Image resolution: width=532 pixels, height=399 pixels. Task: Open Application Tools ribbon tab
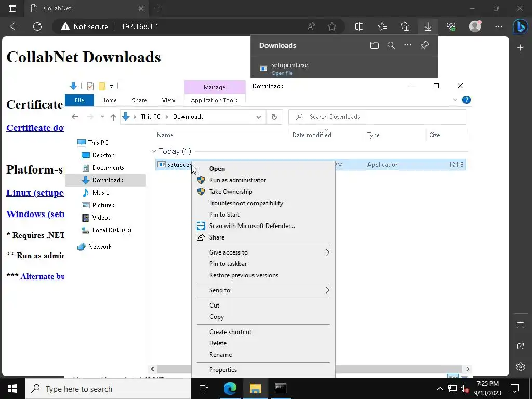click(214, 100)
